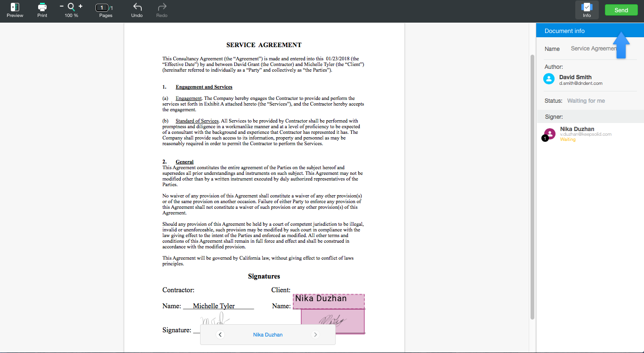Screen dimensions: 644x353
Task: Print the document
Action: 42,7
